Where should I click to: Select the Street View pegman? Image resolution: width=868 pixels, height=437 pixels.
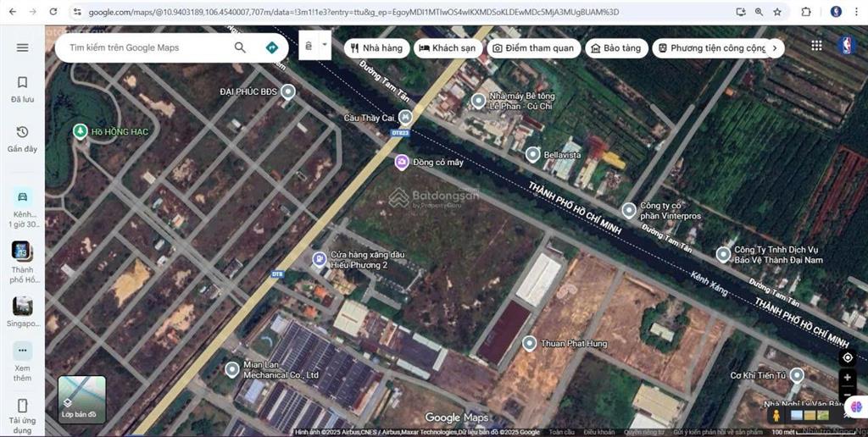tap(776, 416)
